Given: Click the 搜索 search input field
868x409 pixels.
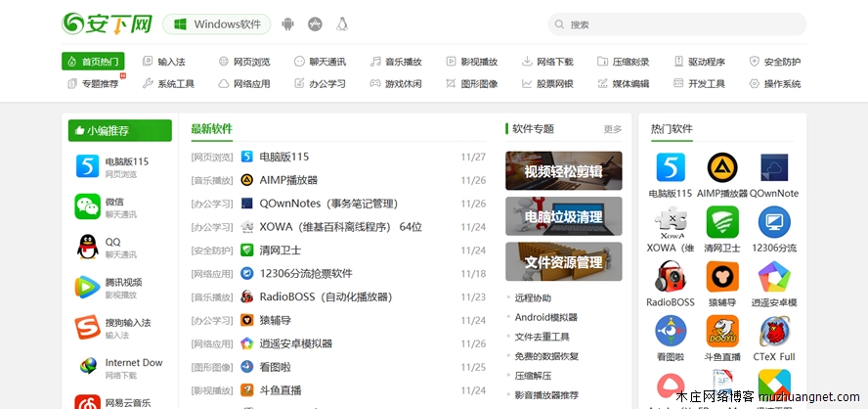Looking at the screenshot, I should click(677, 24).
